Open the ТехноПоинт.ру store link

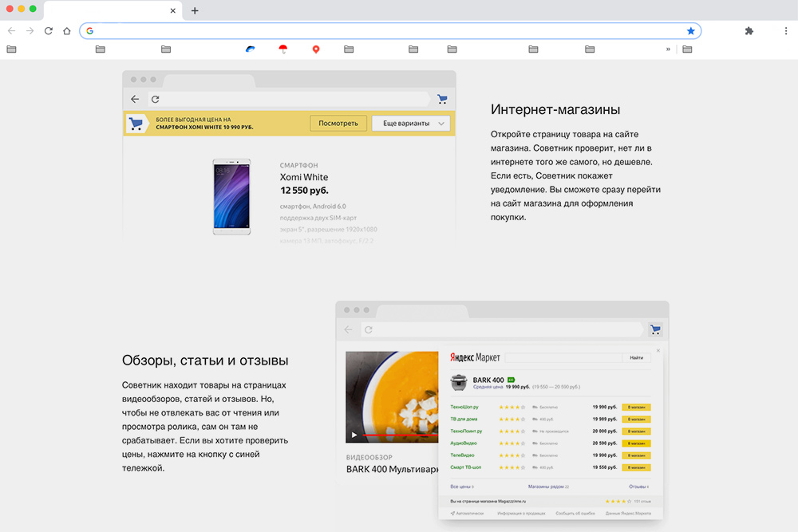pos(466,431)
